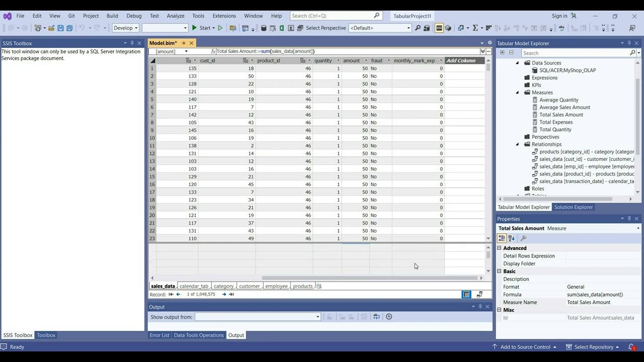This screenshot has width=644, height=362.
Task: Switch to diagram view icon at bottom right
Action: (x=479, y=295)
